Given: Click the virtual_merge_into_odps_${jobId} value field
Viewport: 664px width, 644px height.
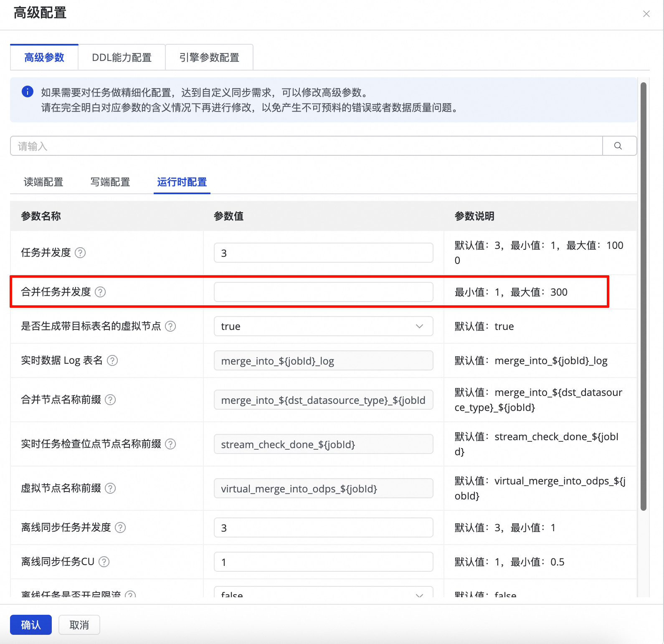Looking at the screenshot, I should (323, 488).
